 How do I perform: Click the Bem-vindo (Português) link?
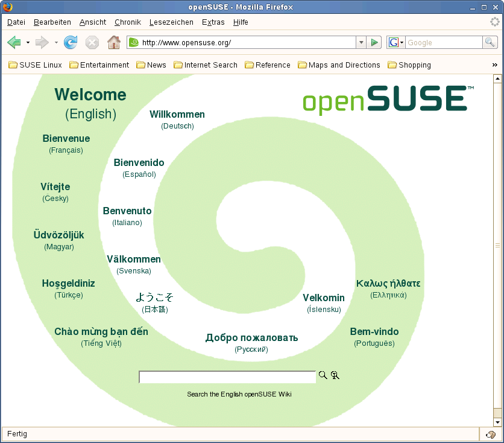click(x=374, y=337)
